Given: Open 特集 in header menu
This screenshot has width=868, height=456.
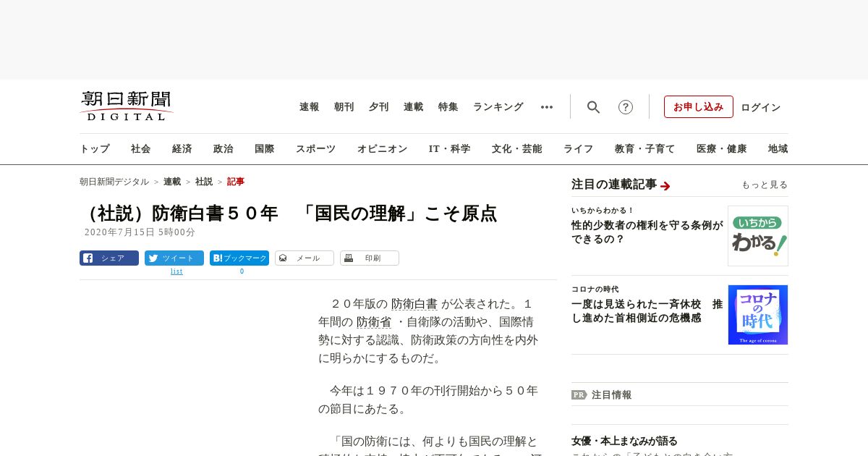Looking at the screenshot, I should [448, 107].
